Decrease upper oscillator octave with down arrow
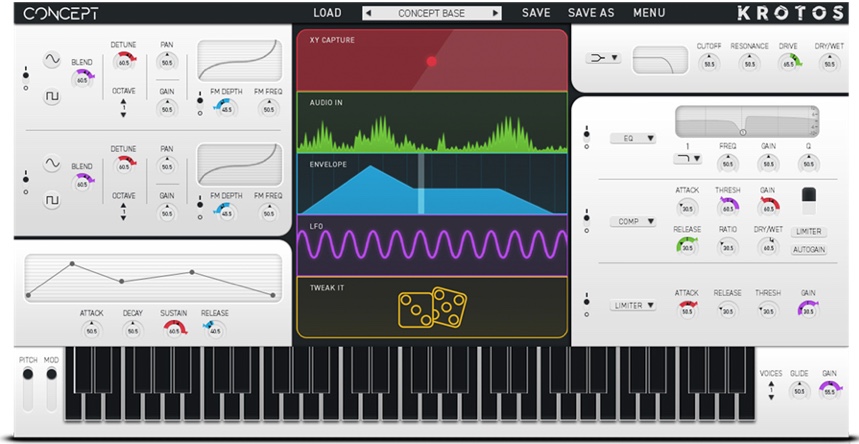Image resolution: width=859 pixels, height=444 pixels. pyautogui.click(x=123, y=115)
